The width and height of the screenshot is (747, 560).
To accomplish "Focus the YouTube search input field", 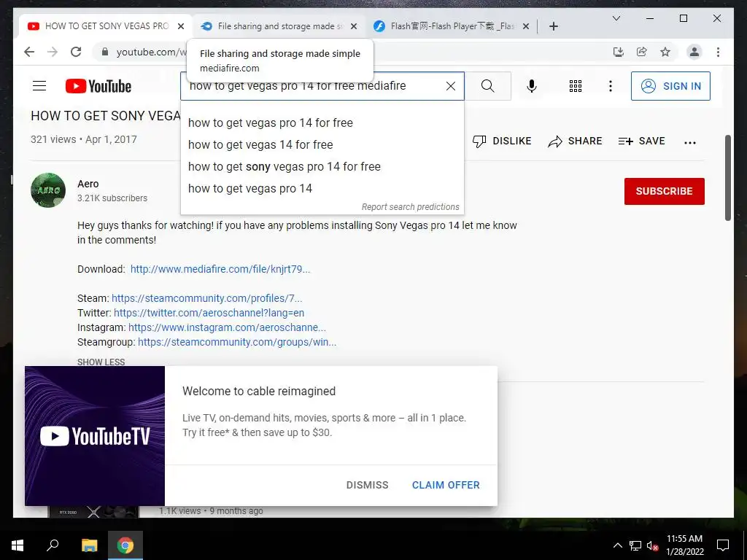I will point(314,86).
